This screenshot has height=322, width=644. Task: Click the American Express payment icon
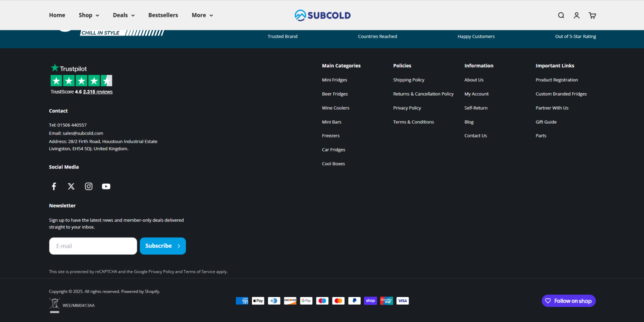pyautogui.click(x=242, y=301)
